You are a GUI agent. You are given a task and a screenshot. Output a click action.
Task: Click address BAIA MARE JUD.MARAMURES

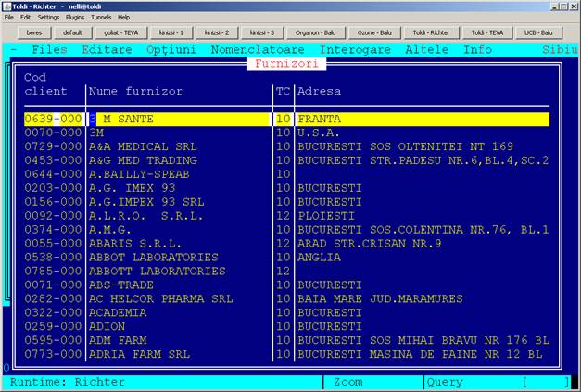380,299
